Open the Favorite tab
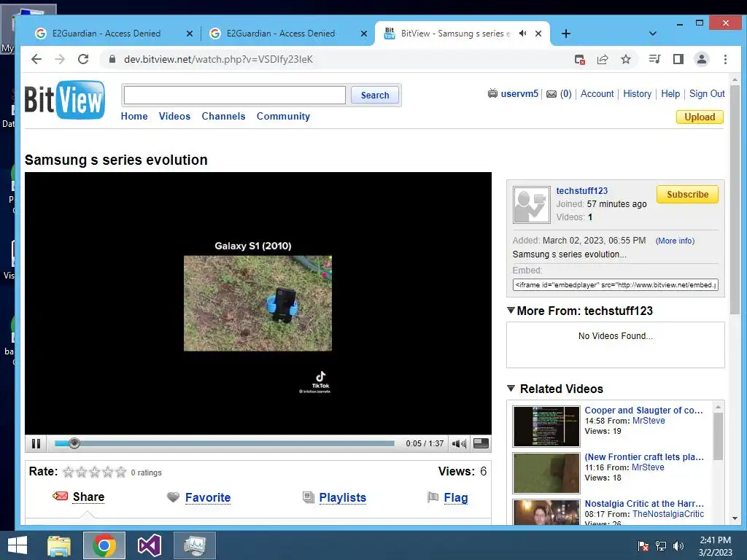747x560 pixels. [208, 497]
